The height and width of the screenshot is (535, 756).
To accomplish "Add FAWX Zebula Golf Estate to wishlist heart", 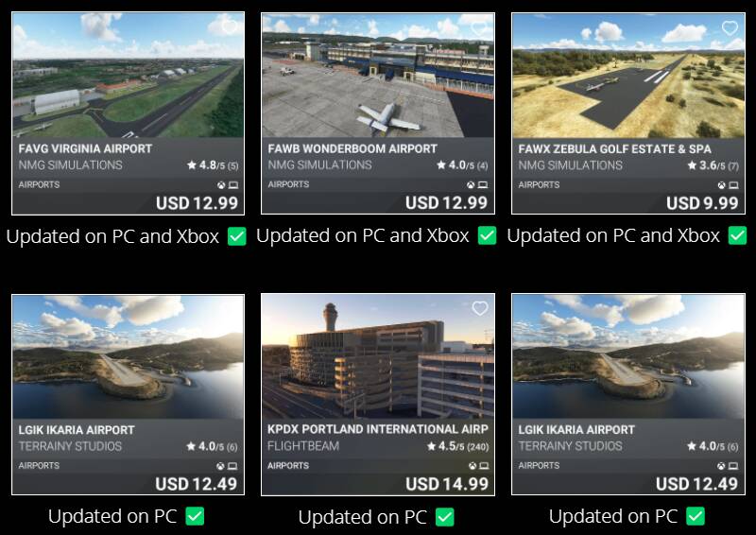I will 730,28.
